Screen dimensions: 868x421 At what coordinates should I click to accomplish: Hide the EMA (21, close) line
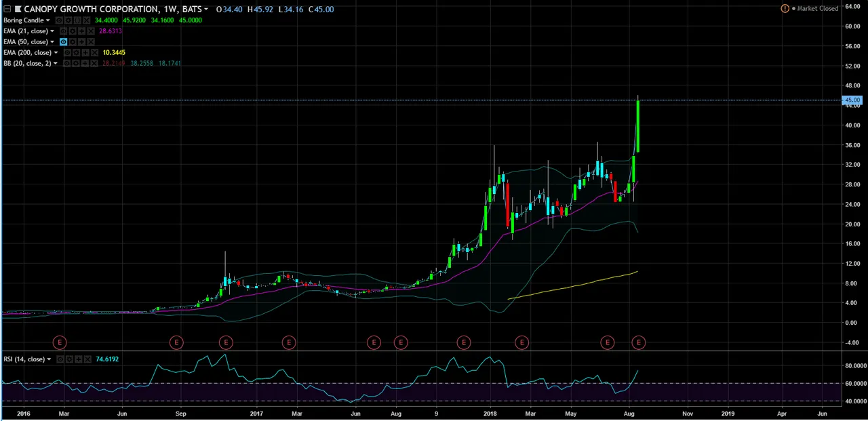tap(64, 31)
